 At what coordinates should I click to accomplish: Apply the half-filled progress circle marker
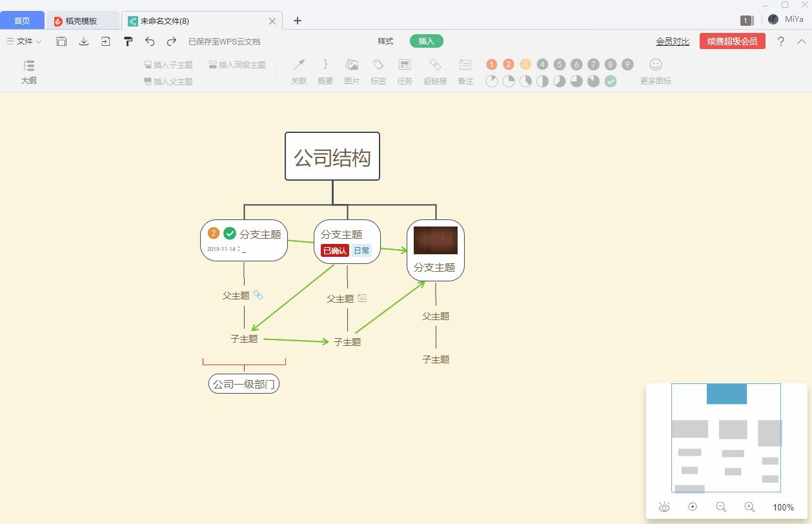pyautogui.click(x=543, y=81)
